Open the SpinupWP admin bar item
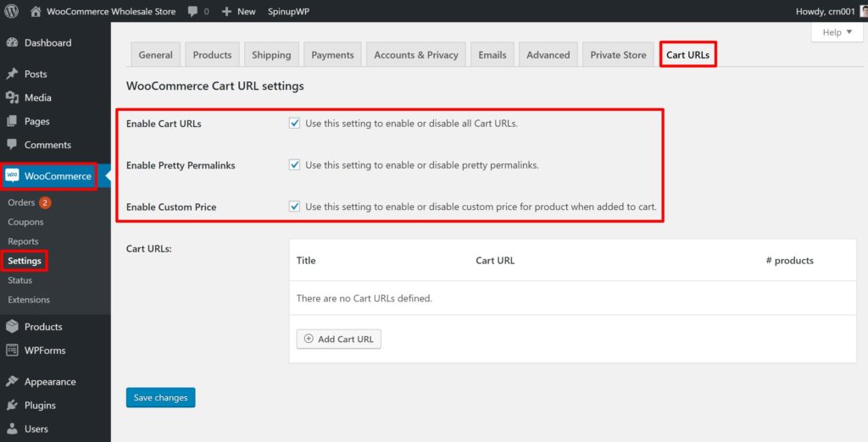The height and width of the screenshot is (442, 868). click(288, 11)
